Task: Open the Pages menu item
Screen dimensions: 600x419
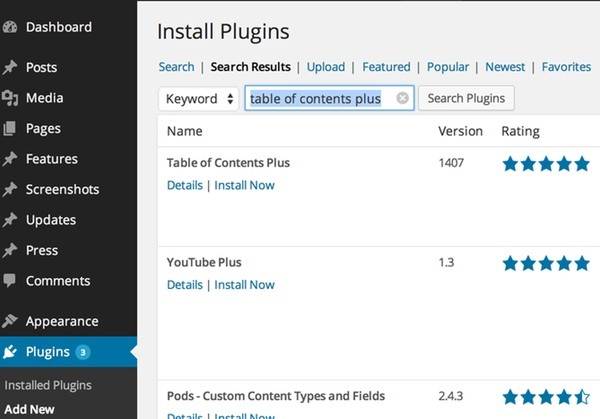Action: pos(43,129)
